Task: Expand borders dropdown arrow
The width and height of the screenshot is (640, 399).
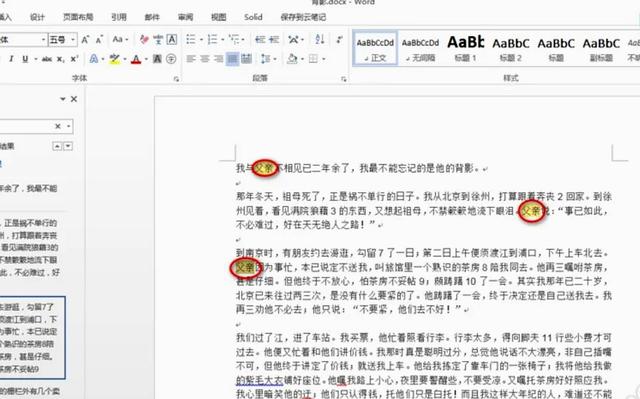Action: [x=324, y=59]
